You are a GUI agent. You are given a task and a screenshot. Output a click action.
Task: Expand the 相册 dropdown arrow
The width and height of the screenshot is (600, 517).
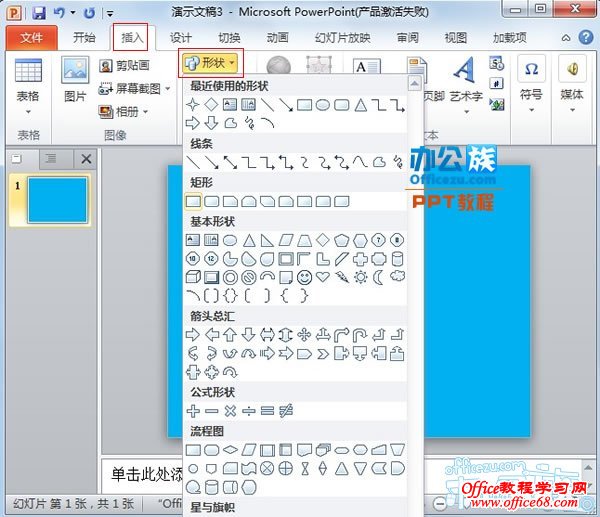click(x=145, y=112)
